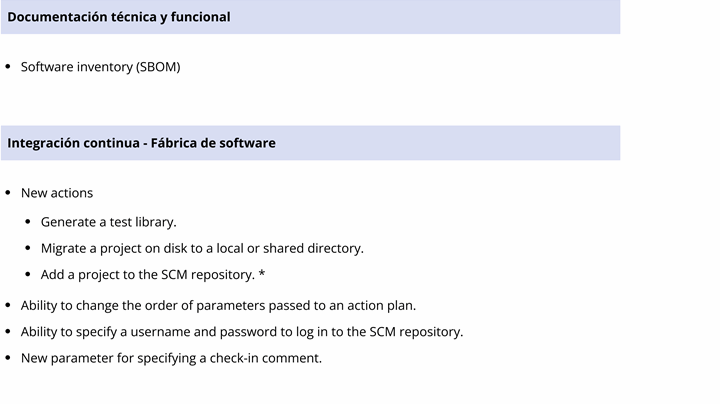Click the 'Integración continua - Fábrica de software' heading

141,143
